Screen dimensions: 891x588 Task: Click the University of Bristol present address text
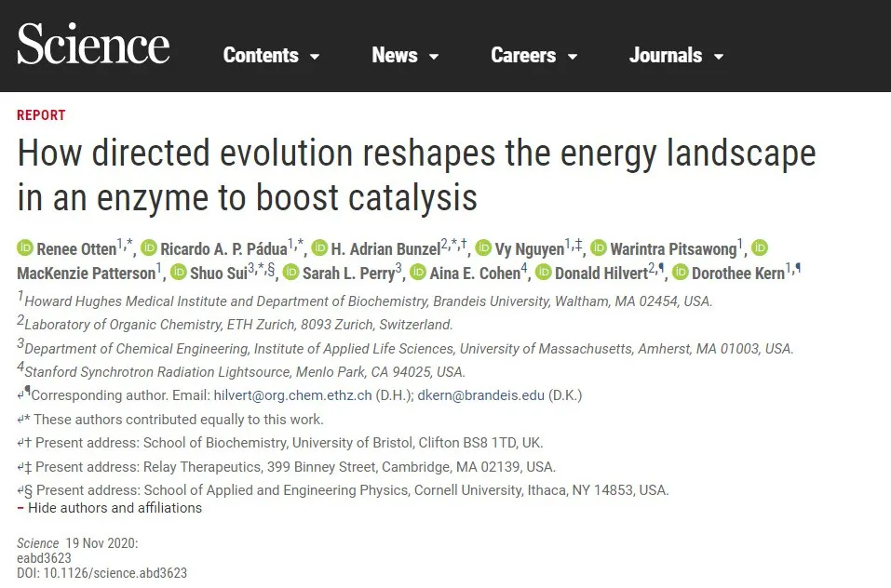[290, 443]
